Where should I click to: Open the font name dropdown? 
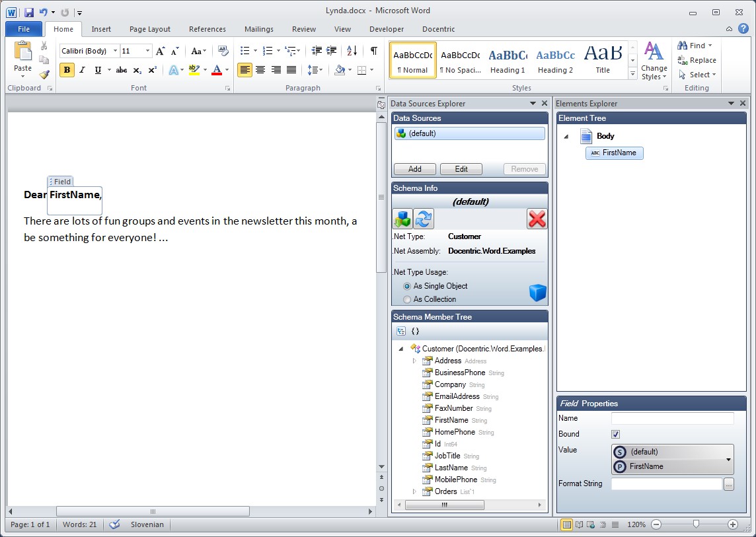pos(115,51)
